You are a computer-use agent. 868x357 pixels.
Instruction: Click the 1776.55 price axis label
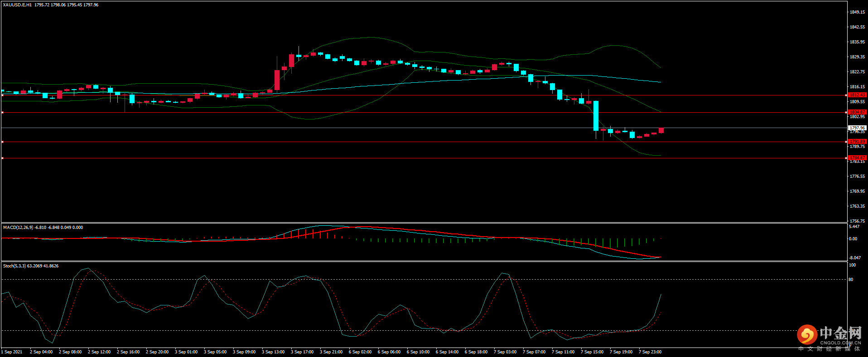(857, 176)
